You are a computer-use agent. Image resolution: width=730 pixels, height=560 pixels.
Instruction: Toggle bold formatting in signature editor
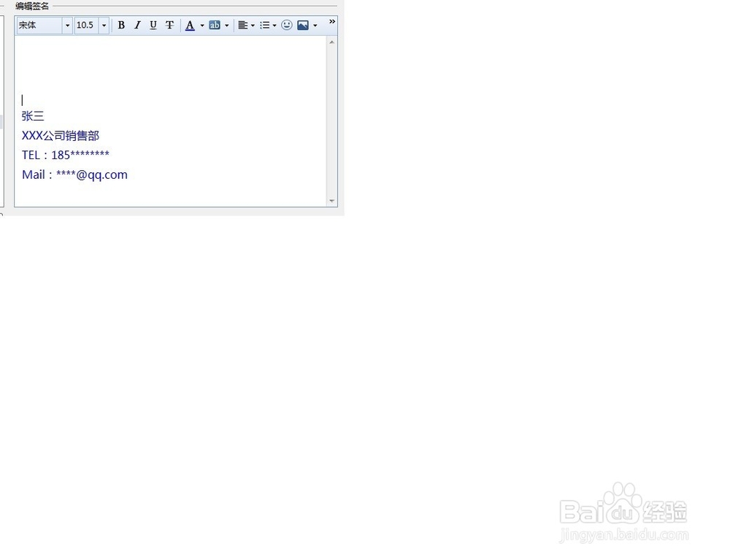coord(121,25)
